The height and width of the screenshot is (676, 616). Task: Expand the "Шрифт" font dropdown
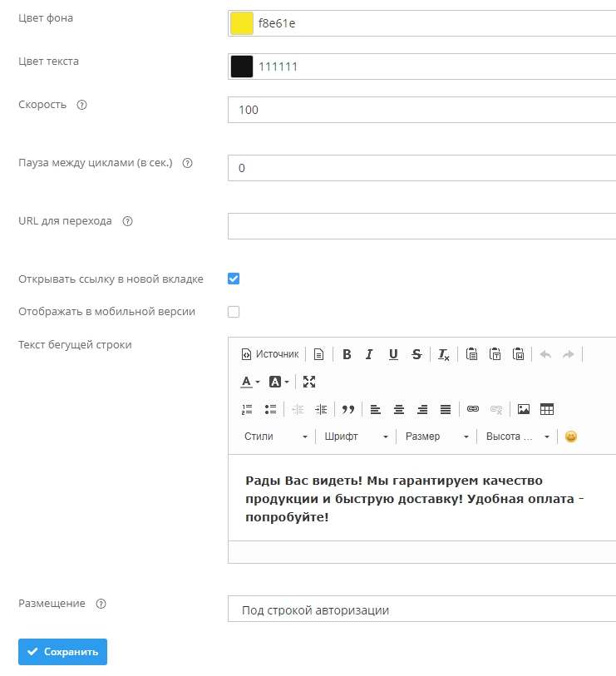point(356,437)
